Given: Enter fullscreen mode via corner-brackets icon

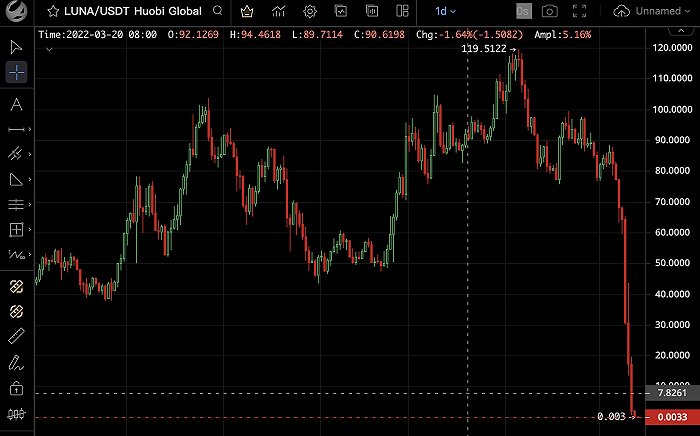Looking at the screenshot, I should 579,11.
